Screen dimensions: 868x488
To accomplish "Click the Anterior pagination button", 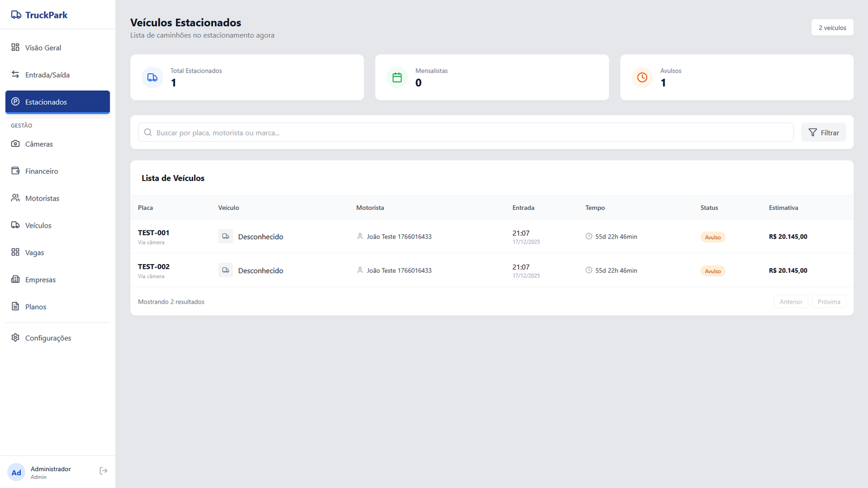I will 790,301.
